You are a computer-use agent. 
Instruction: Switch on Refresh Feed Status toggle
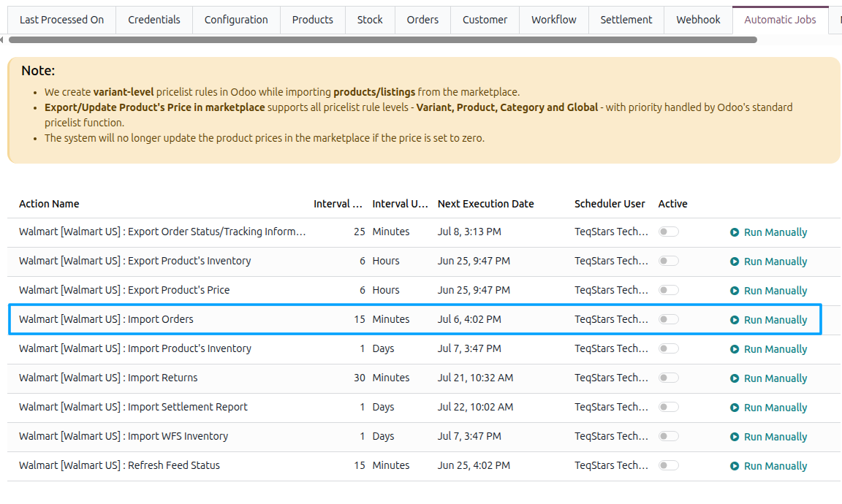(669, 465)
